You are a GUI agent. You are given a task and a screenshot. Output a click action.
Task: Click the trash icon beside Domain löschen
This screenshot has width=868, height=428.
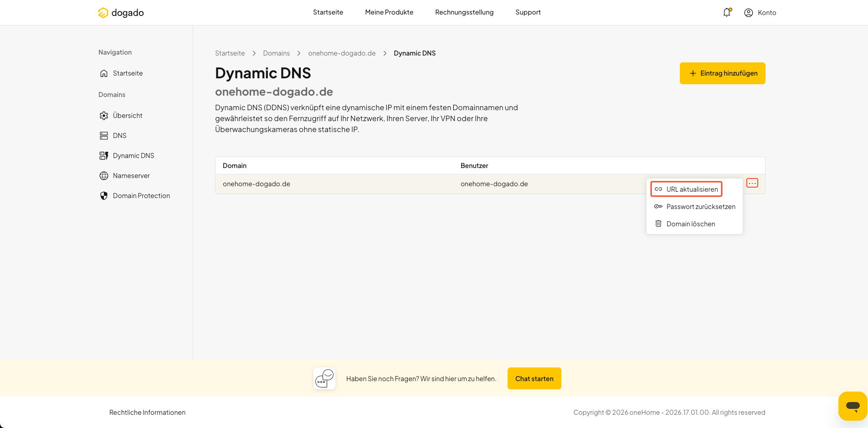pyautogui.click(x=658, y=224)
